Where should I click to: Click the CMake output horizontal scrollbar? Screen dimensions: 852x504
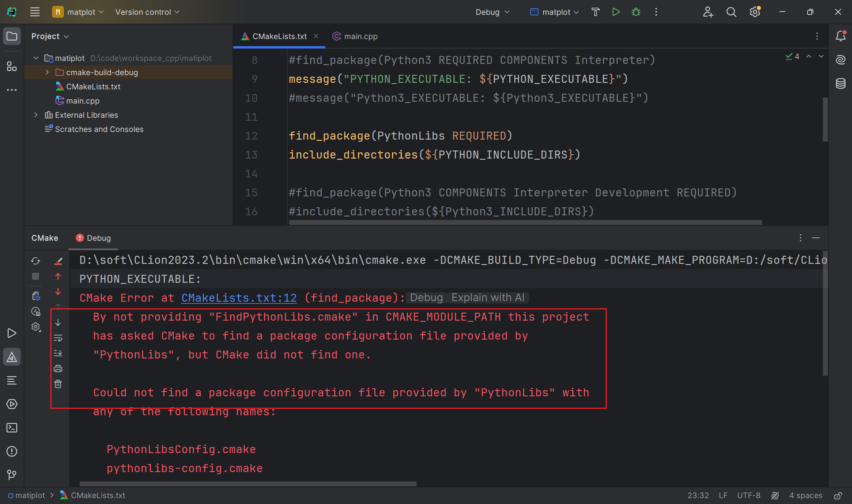point(248,484)
